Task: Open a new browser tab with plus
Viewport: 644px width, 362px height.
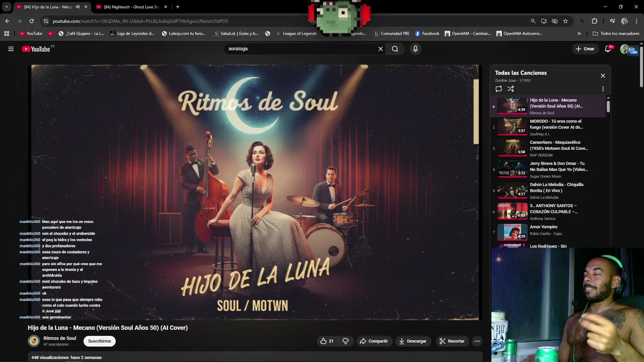Action: [x=178, y=7]
